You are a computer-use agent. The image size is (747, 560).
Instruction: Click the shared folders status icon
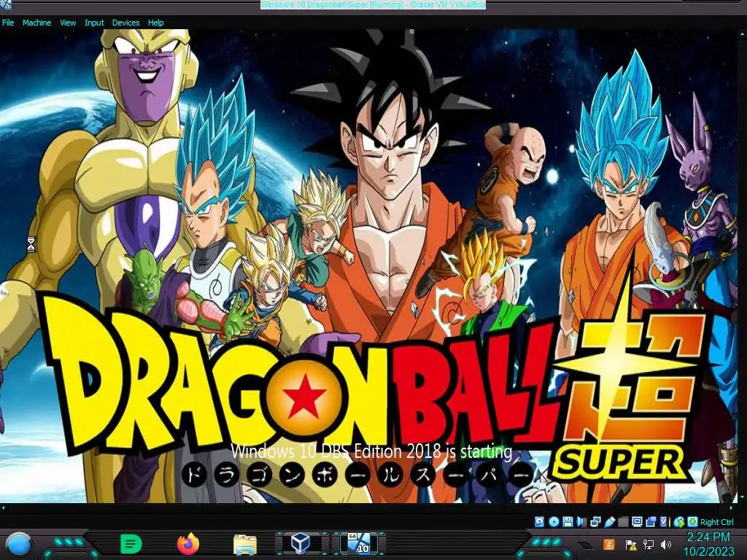623,522
